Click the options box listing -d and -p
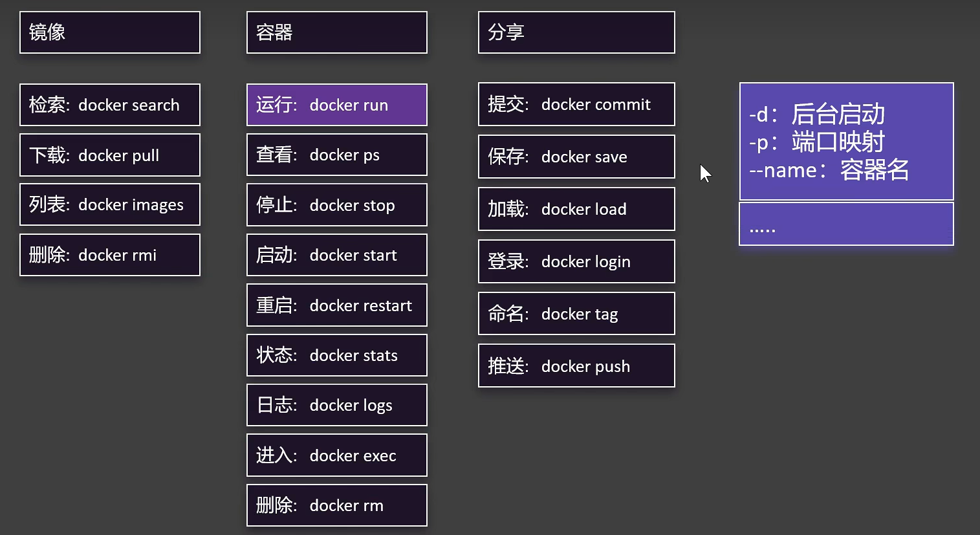 845,141
